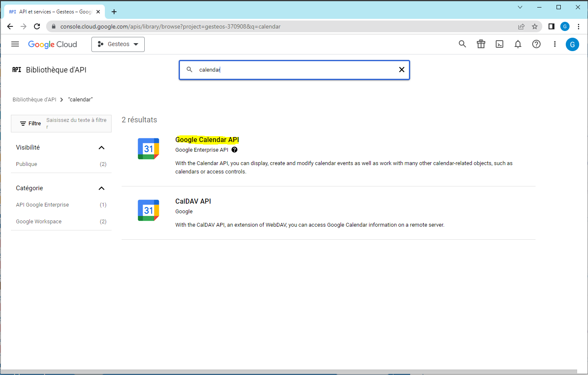The width and height of the screenshot is (588, 375).
Task: Click the Google account avatar in console header
Action: pos(572,44)
